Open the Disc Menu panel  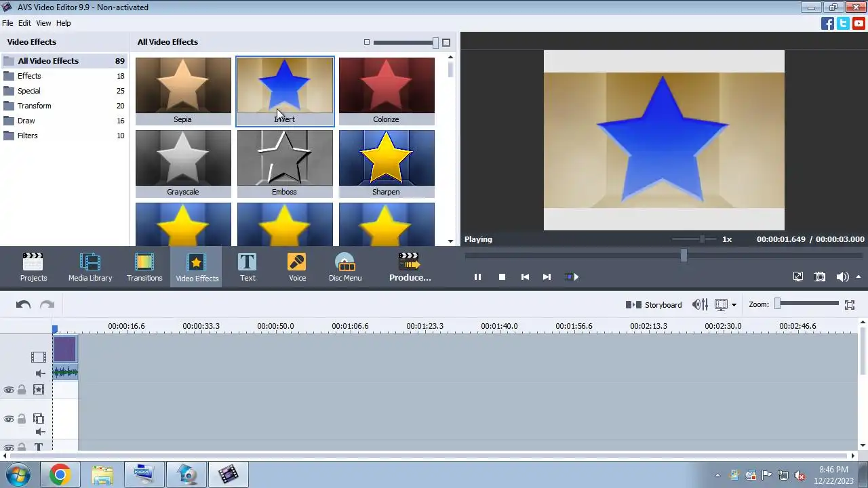345,267
